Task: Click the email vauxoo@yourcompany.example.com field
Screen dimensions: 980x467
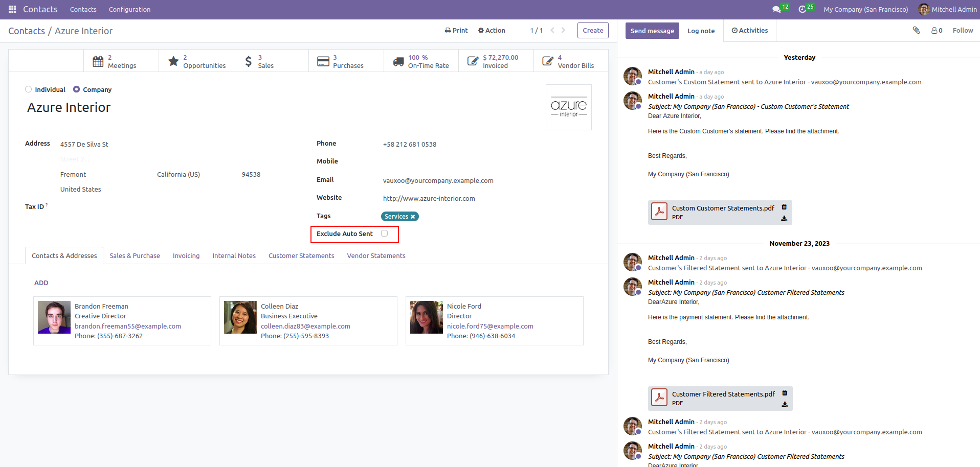Action: tap(438, 180)
